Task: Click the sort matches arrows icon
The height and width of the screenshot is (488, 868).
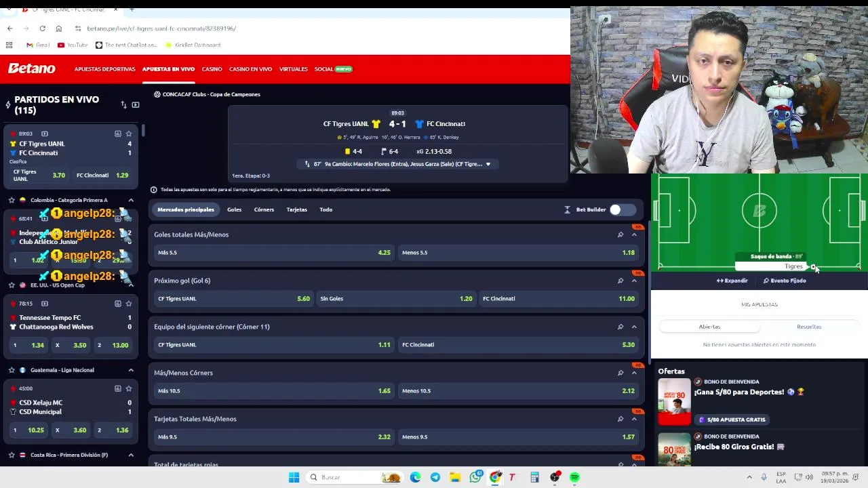Action: [x=123, y=105]
